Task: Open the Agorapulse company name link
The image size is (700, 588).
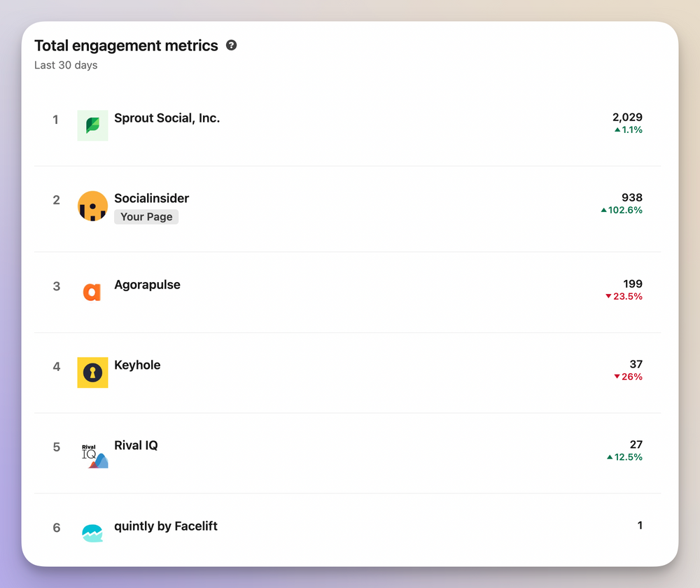Action: (147, 285)
